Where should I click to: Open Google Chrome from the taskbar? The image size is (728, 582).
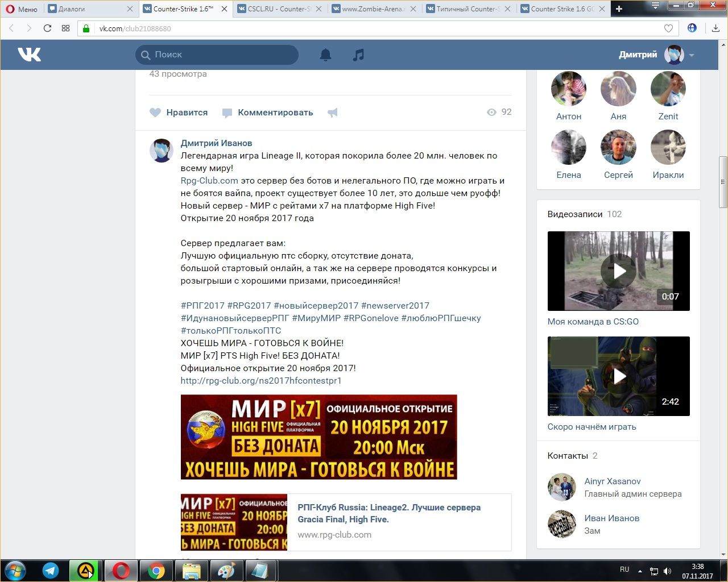tap(156, 571)
